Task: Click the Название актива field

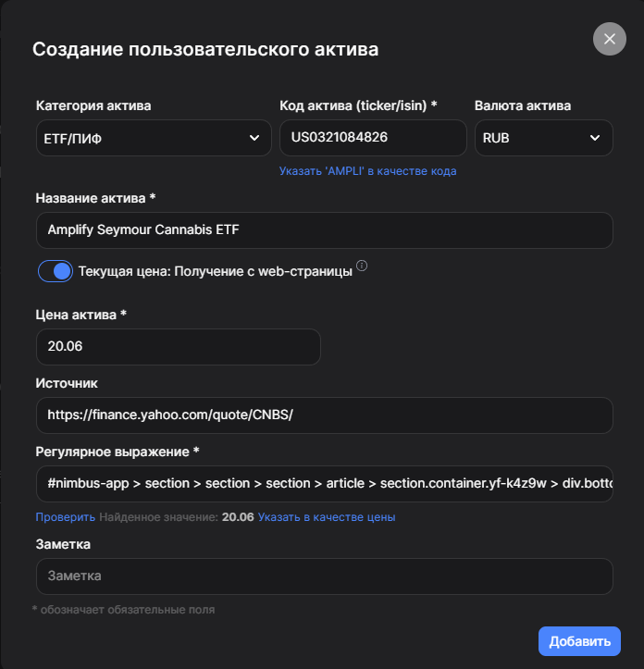Action: point(325,230)
